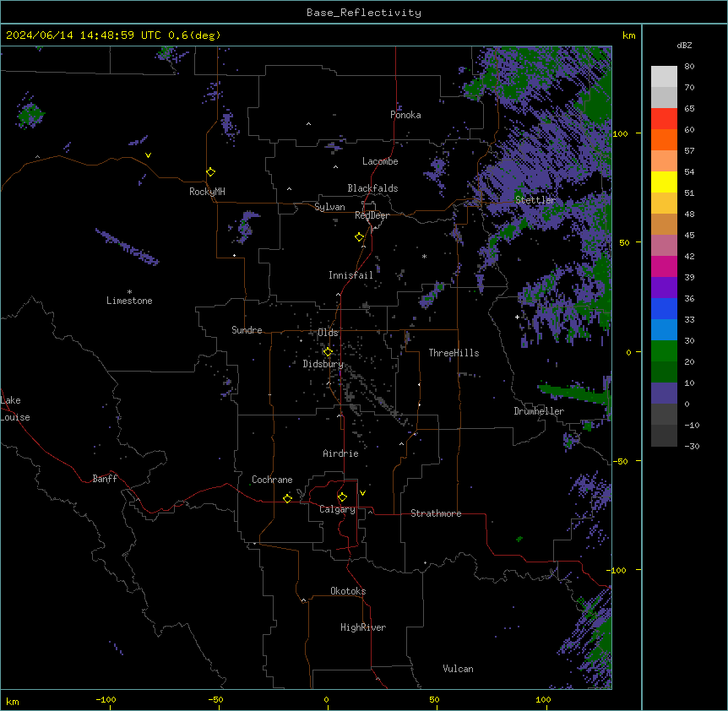This screenshot has height=711, width=728.
Task: Click the yellow V marker northwest of RockyMH
Action: (x=148, y=155)
